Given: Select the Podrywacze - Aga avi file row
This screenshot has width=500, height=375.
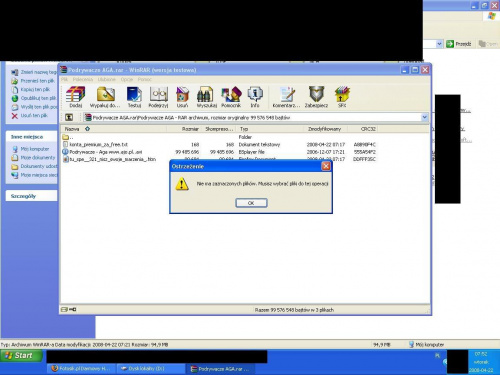Looking at the screenshot, I should pos(103,152).
